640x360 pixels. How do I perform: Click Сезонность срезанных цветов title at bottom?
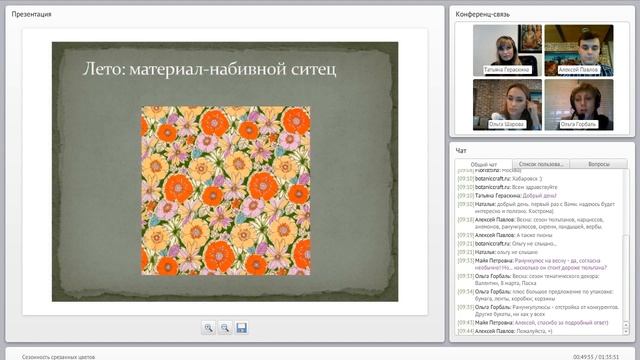click(58, 357)
